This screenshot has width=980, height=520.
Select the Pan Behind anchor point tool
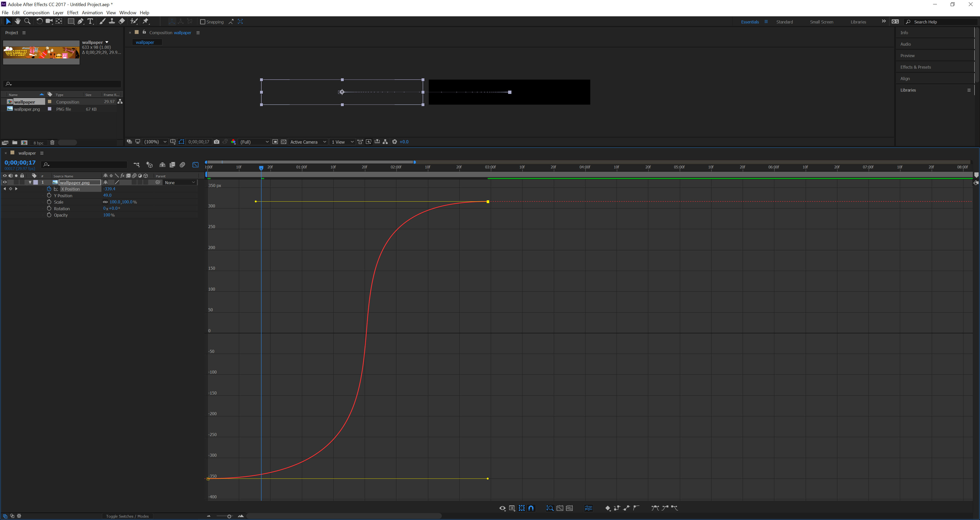59,21
